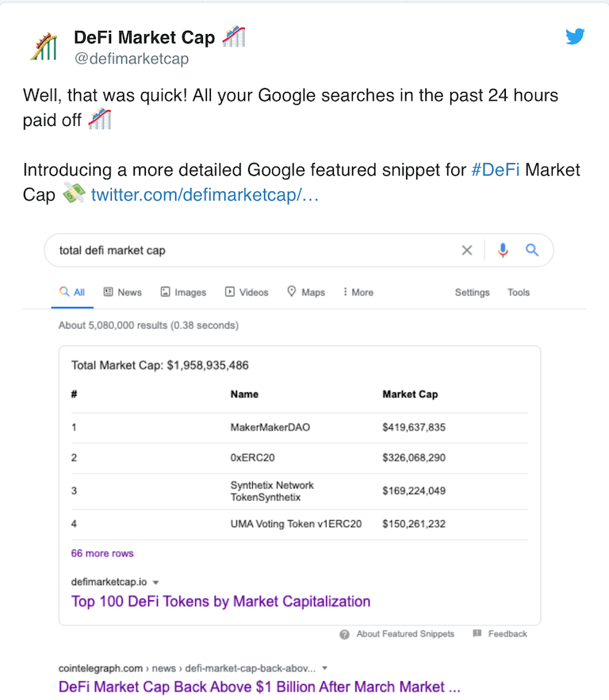The image size is (609, 700).
Task: Open the Maps search tab
Action: pyautogui.click(x=306, y=293)
